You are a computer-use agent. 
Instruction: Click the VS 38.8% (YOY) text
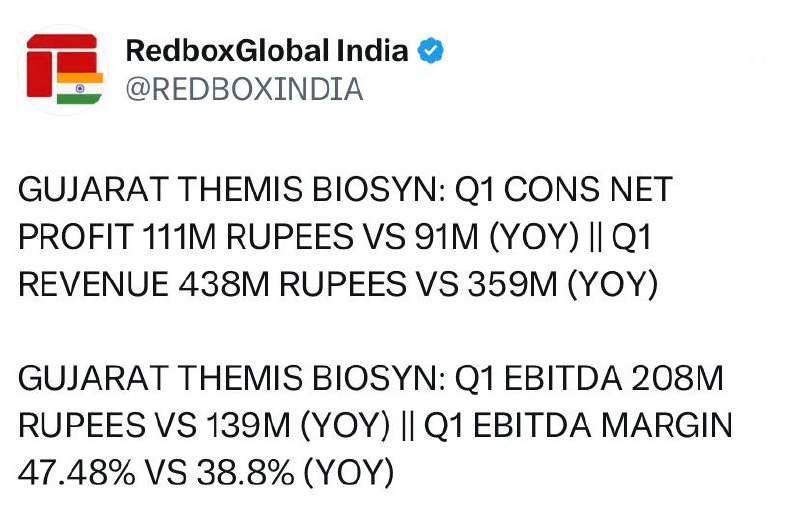pyautogui.click(x=270, y=472)
